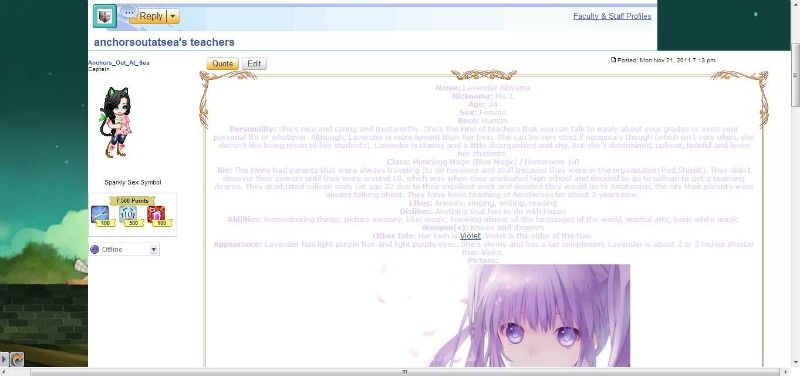Click the "Posted: Mon Nov 21, 2011" timestamp
Image resolution: width=800 pixels, height=376 pixels.
click(666, 60)
